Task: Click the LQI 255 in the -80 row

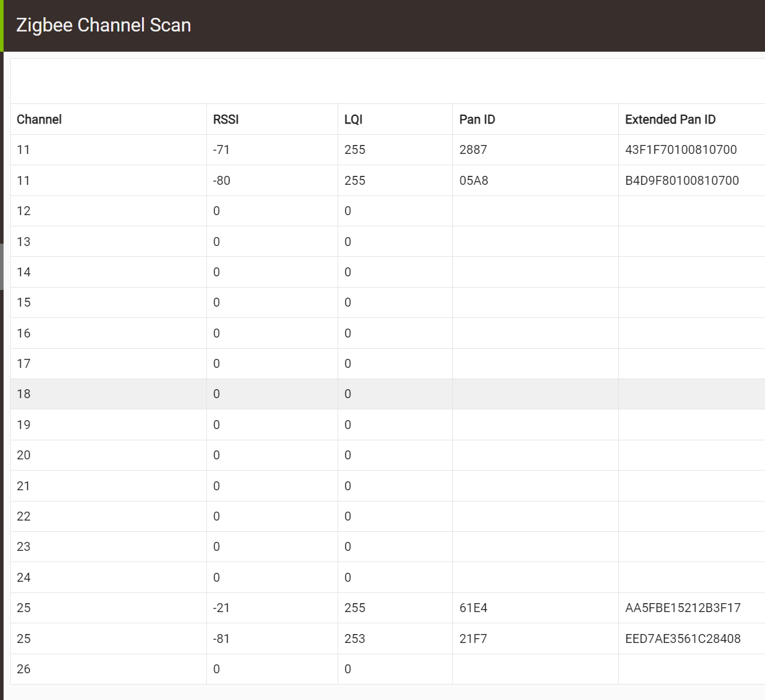Action: pos(355,181)
